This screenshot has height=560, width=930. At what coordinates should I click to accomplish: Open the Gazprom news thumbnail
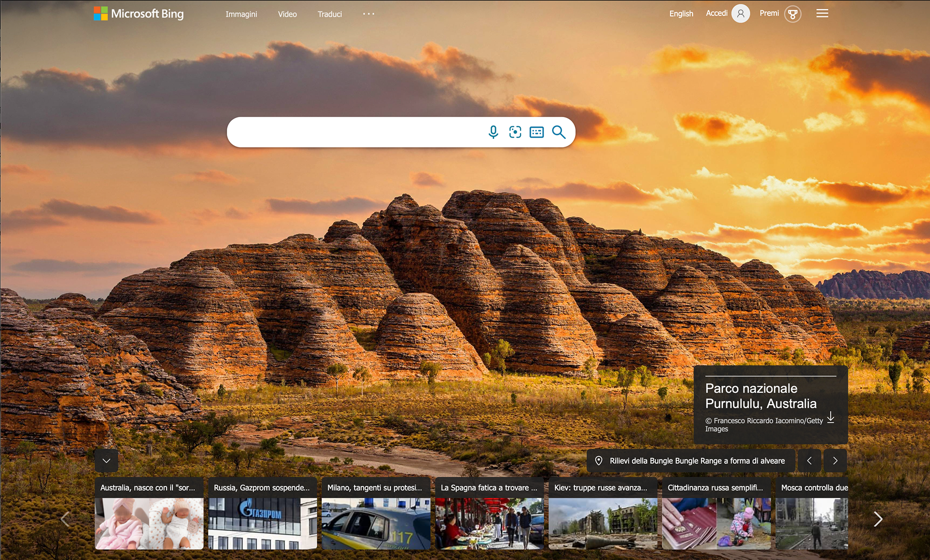tap(263, 524)
